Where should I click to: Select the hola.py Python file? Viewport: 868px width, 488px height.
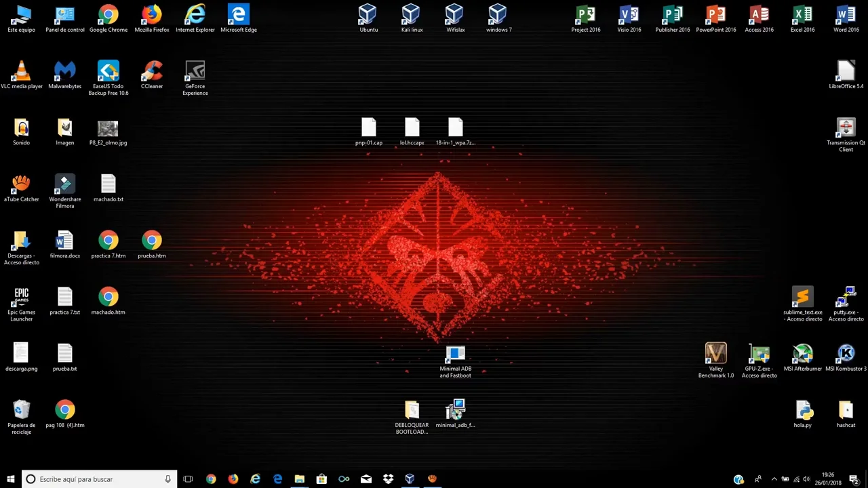point(803,411)
